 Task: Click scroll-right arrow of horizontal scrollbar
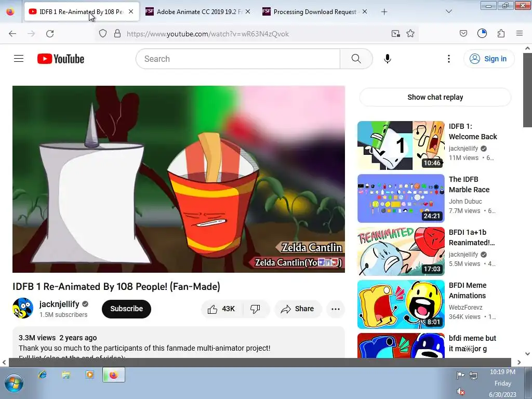coord(519,362)
